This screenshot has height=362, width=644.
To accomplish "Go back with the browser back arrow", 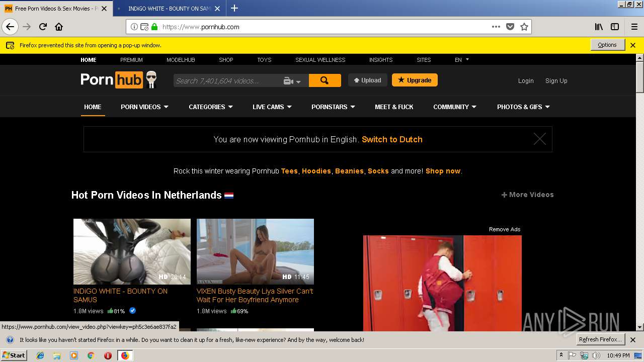I will [x=10, y=27].
